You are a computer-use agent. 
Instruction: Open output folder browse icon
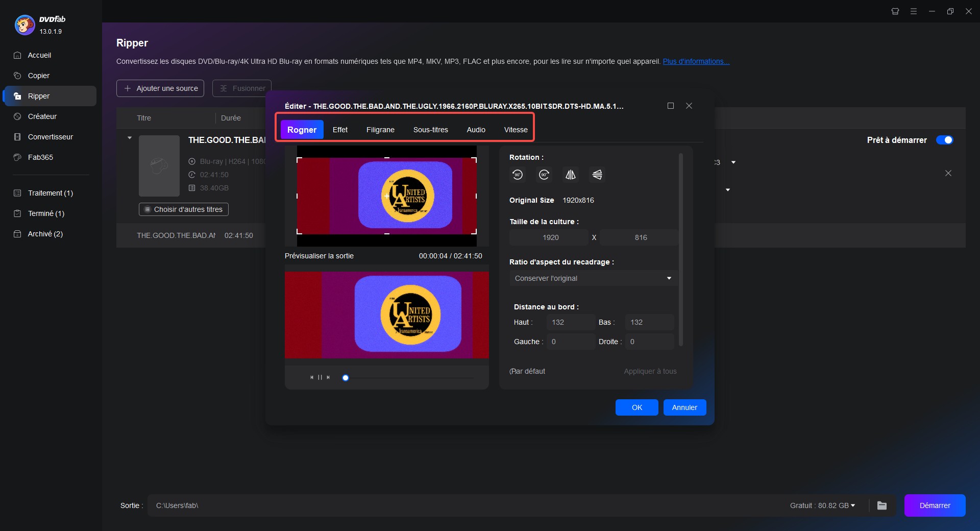[x=882, y=505]
